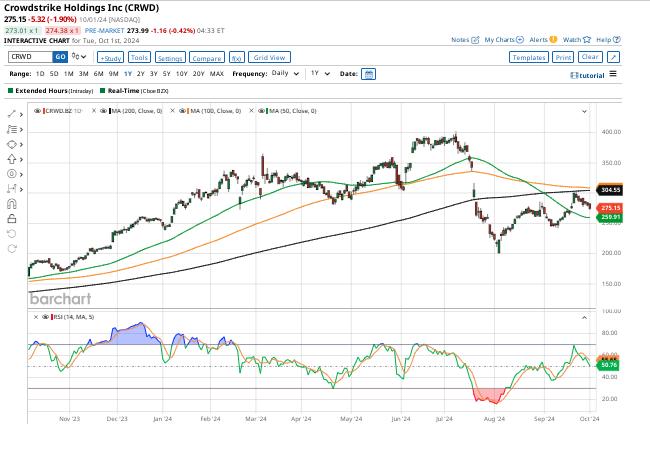The width and height of the screenshot is (650, 452).
Task: Toggle visibility of CRWD.BZ price series
Action: click(37, 111)
